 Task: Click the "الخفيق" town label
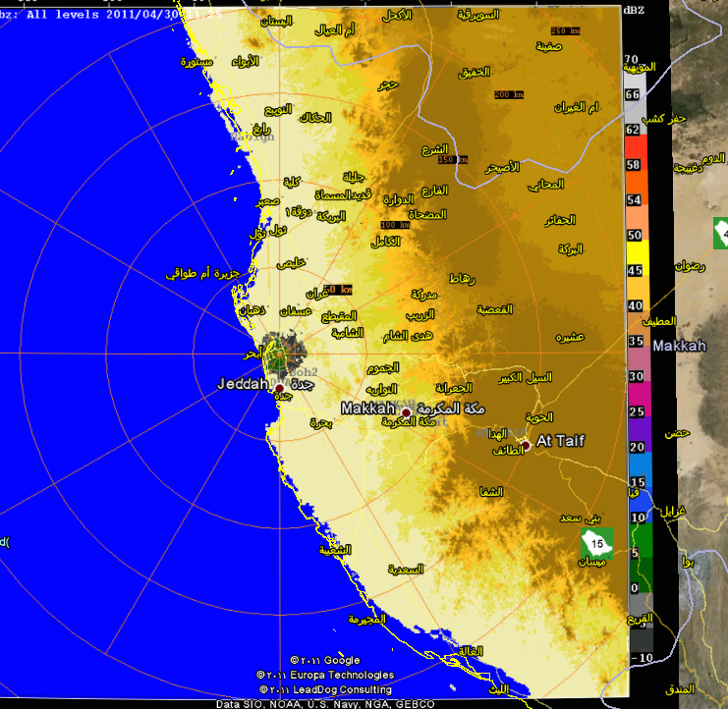(x=475, y=72)
